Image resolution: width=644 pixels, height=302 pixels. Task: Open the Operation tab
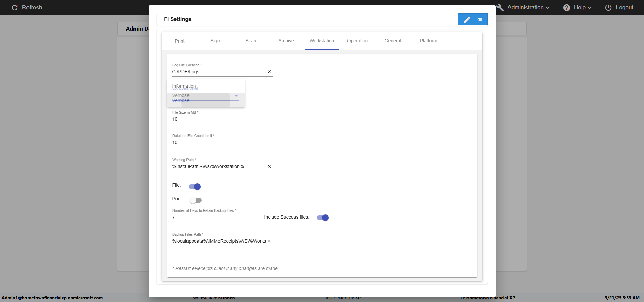tap(357, 41)
